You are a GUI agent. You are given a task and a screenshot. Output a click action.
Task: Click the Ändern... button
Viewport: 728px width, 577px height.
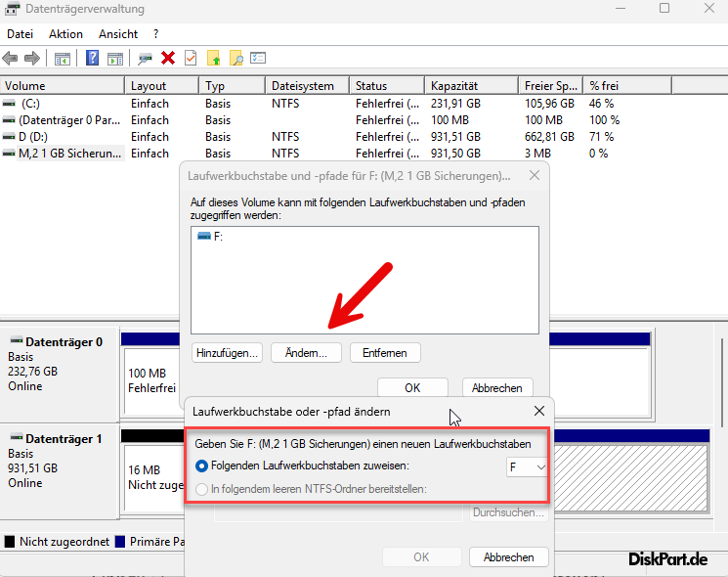click(306, 353)
